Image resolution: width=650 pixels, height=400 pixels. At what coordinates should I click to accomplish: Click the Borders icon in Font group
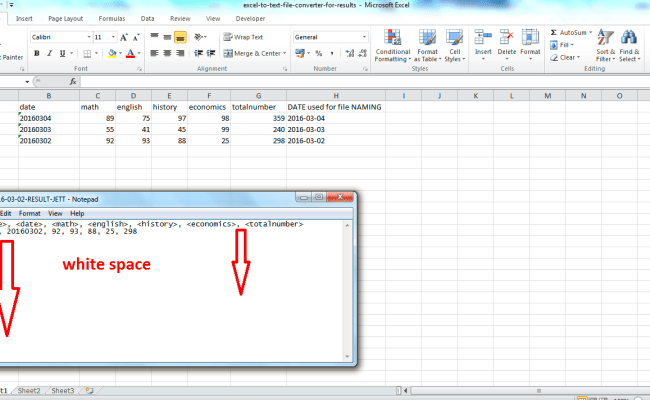[87, 53]
